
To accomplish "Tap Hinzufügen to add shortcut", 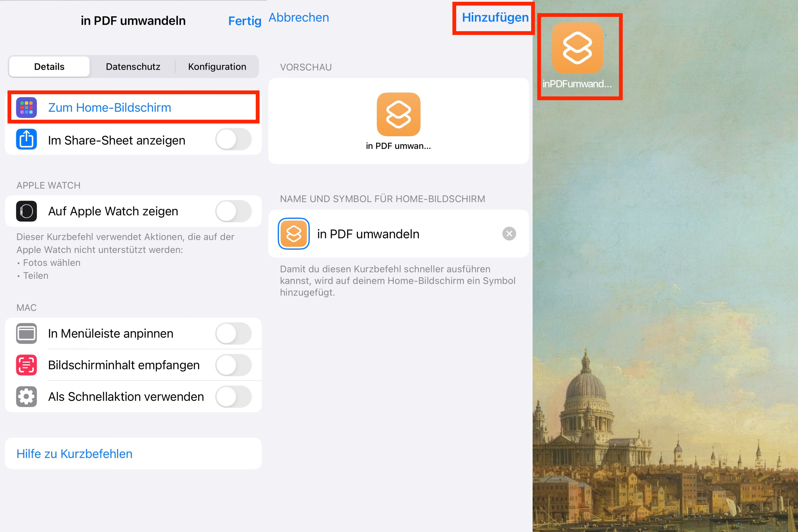I will [x=495, y=18].
